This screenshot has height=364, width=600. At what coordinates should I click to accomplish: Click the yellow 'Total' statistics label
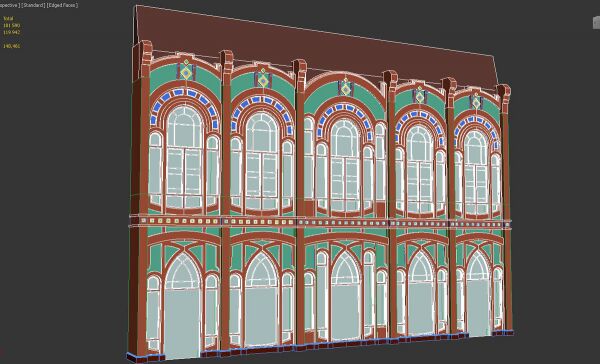[x=8, y=18]
